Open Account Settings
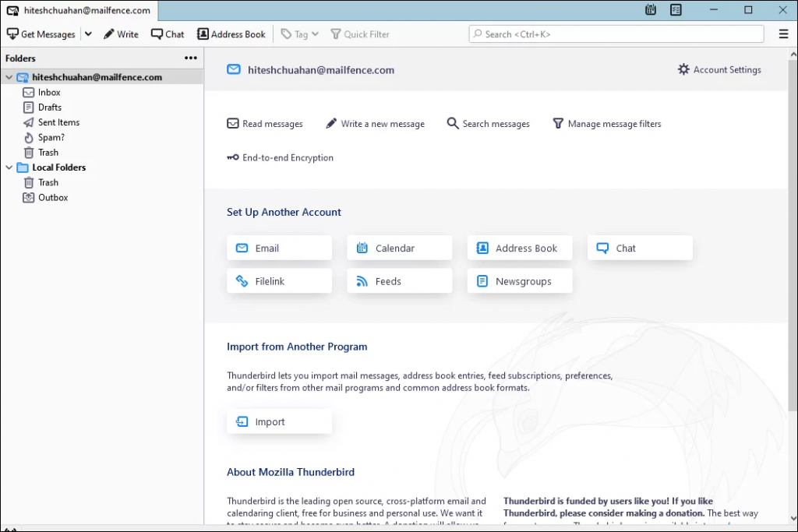The image size is (798, 532). coord(719,69)
